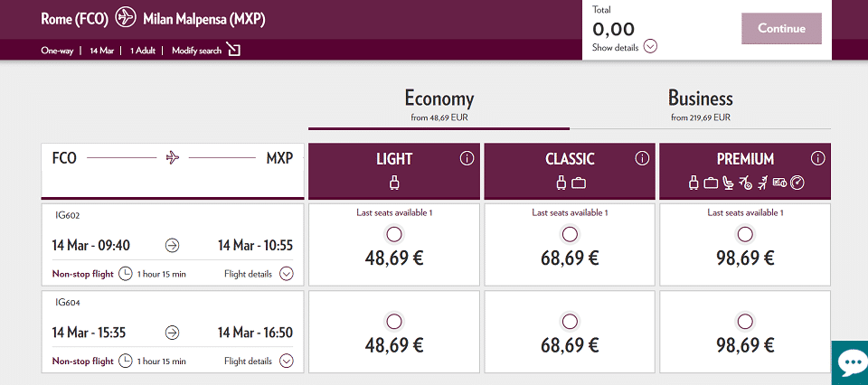The height and width of the screenshot is (385, 868).
Task: Select CLASSIC fare for flight IG604
Action: point(570,322)
